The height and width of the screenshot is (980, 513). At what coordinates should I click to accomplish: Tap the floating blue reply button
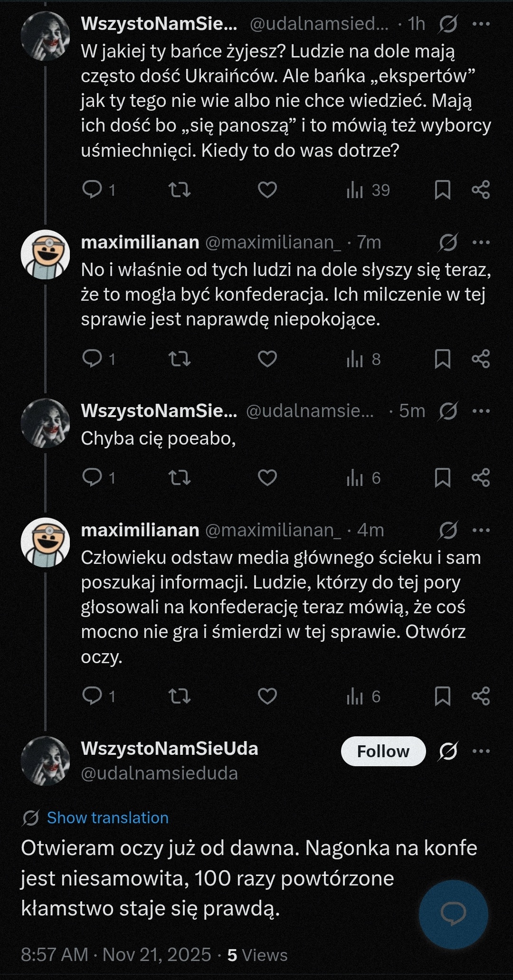coord(453,914)
